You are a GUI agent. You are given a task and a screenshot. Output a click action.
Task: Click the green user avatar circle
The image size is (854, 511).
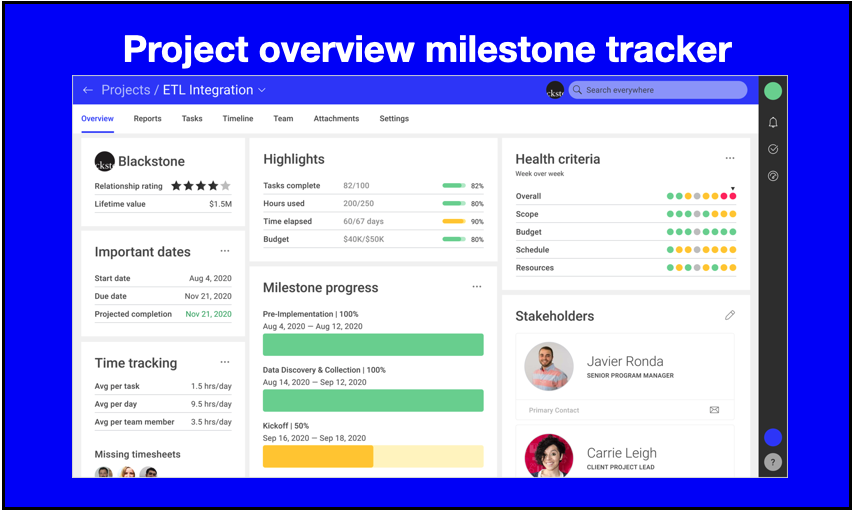tap(773, 91)
